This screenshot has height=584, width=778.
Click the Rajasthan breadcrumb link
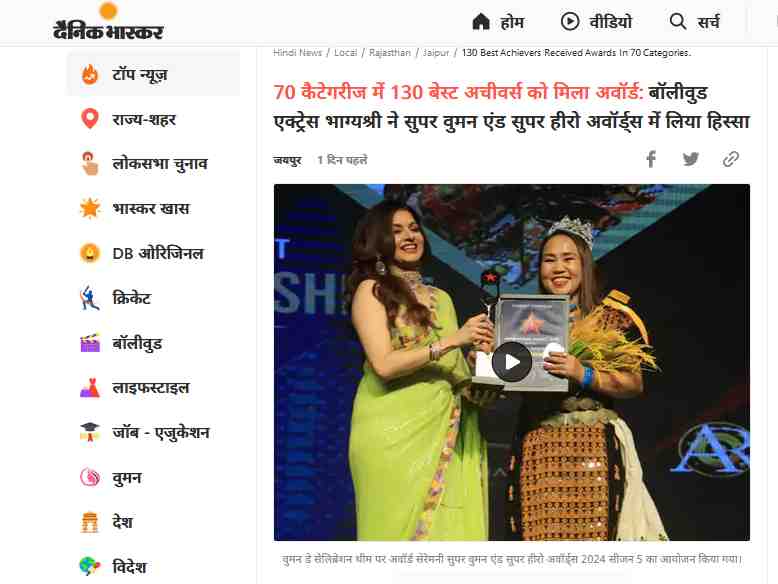(x=390, y=53)
